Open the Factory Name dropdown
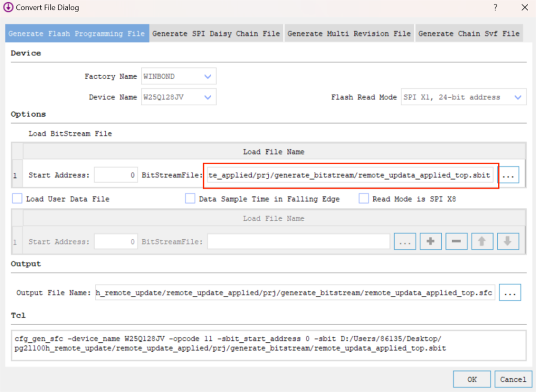This screenshot has height=392, width=536. 178,76
